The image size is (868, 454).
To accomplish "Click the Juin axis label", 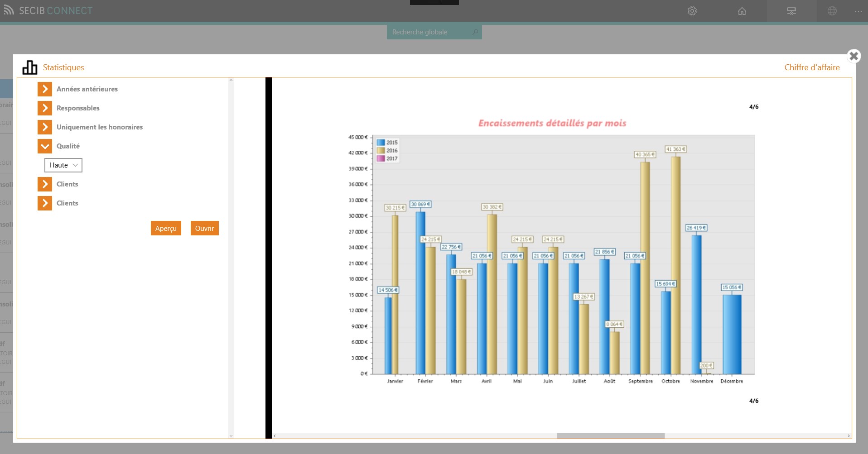I will 548,381.
